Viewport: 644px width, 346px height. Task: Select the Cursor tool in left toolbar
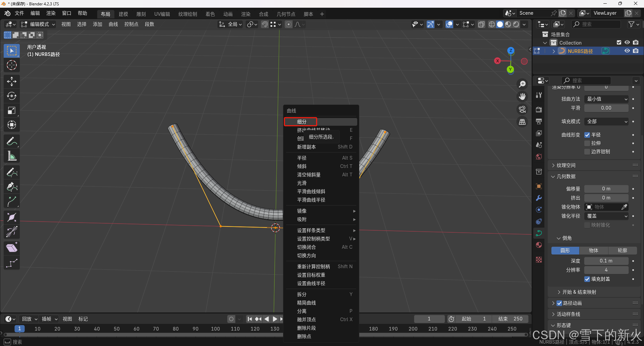pyautogui.click(x=12, y=65)
